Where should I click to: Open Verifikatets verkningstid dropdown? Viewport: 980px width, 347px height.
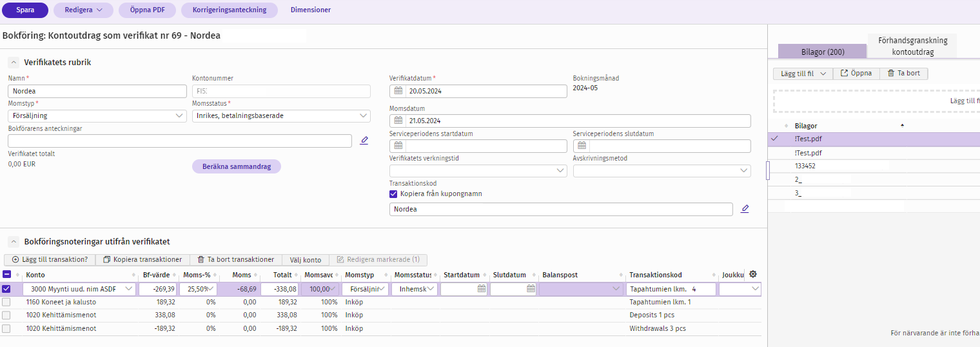(478, 171)
